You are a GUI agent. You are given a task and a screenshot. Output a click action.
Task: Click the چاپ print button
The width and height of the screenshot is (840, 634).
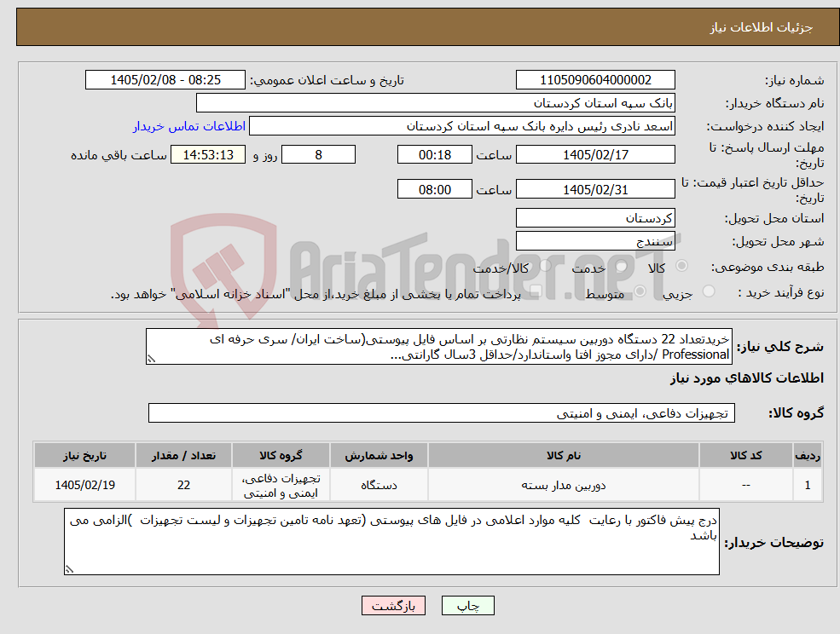pos(467,606)
